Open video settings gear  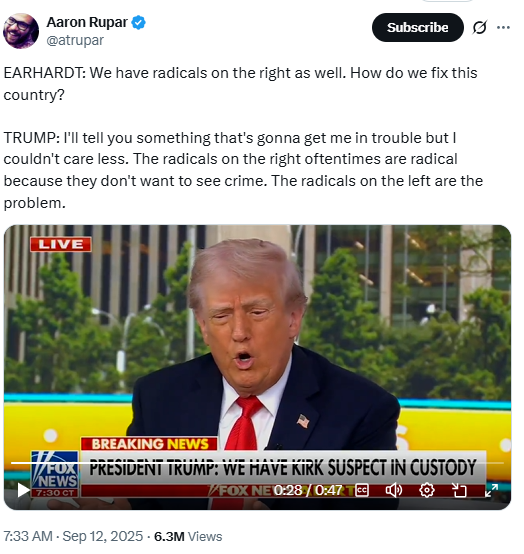tap(426, 490)
